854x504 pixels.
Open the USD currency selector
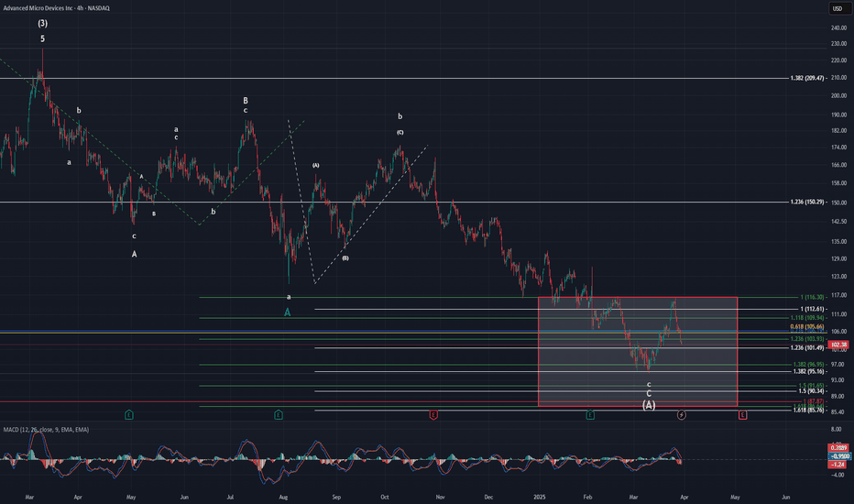coord(838,9)
